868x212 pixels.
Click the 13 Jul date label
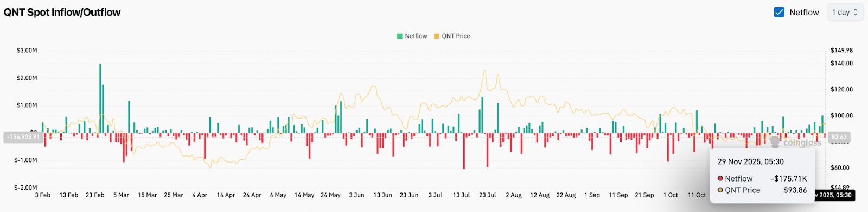pos(461,195)
